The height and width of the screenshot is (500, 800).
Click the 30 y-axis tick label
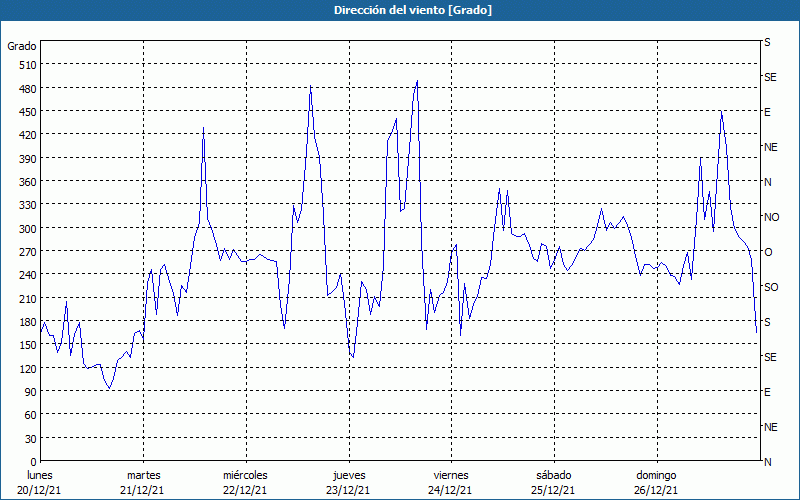[x=31, y=439]
